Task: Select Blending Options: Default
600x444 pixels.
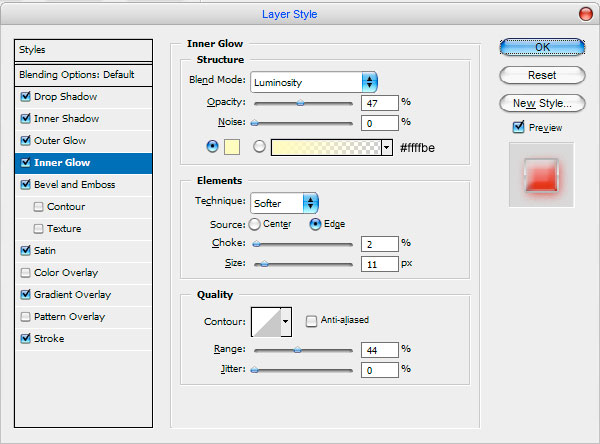Action: [x=83, y=75]
